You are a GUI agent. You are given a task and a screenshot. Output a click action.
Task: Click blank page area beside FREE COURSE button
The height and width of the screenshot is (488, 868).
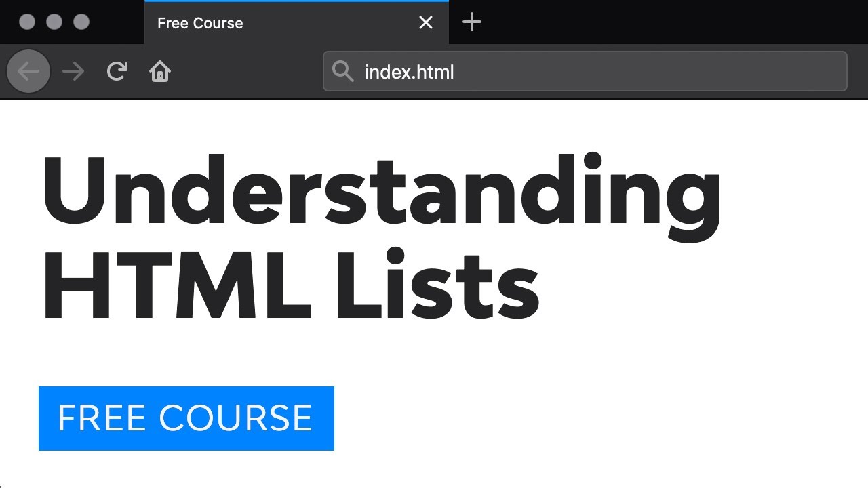[x=597, y=418]
